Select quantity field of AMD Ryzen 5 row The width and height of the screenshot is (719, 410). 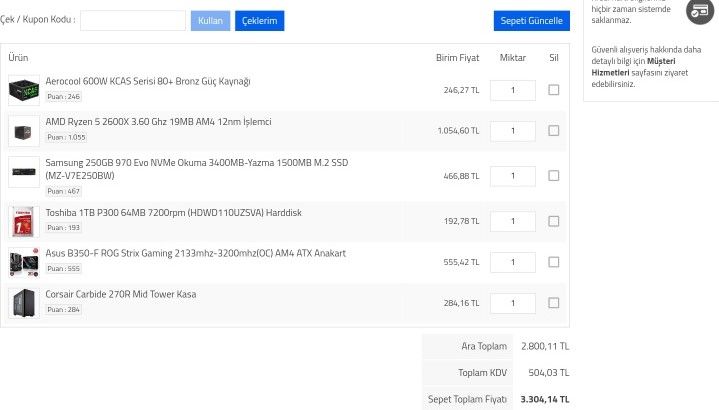click(x=513, y=131)
